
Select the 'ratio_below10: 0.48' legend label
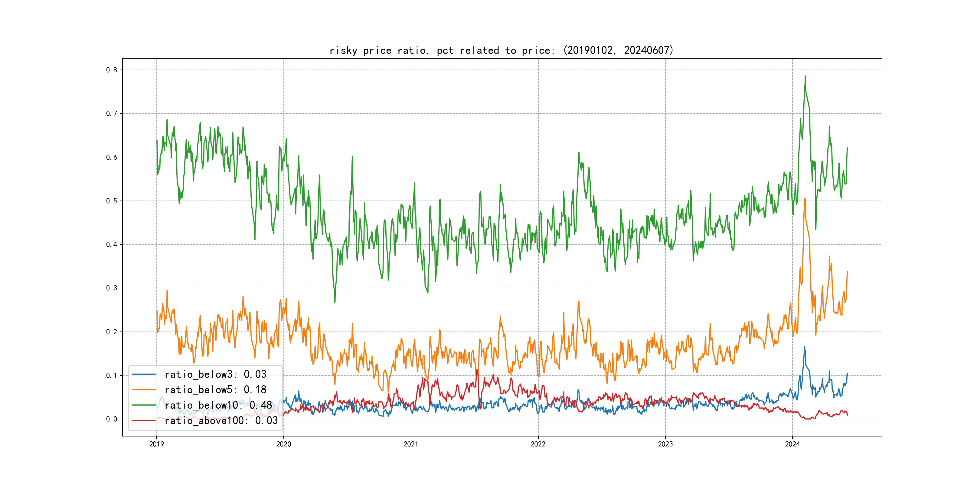coord(218,405)
